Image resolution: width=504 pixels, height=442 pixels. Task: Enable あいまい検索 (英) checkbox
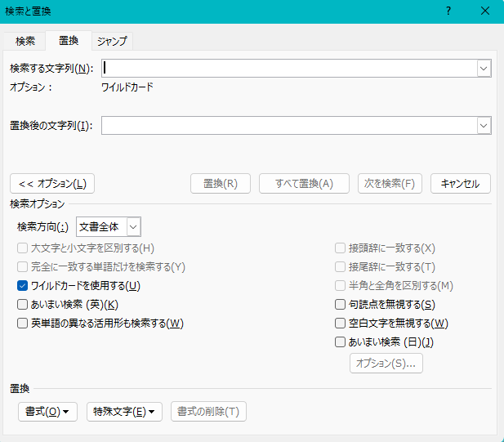23,305
